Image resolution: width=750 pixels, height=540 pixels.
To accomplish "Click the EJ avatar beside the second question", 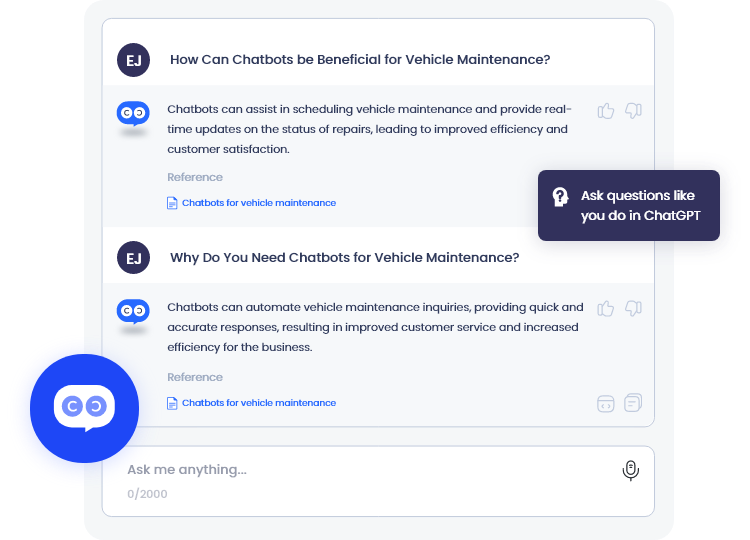I will 133,258.
